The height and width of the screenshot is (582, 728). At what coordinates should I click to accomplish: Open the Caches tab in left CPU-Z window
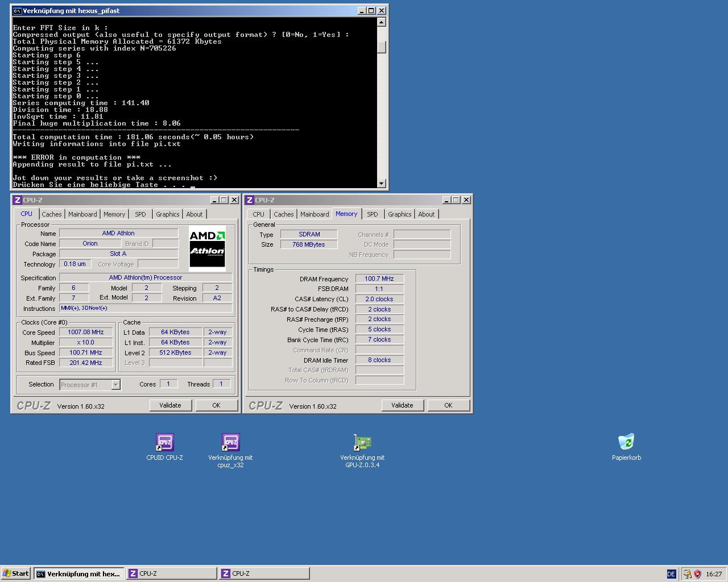pyautogui.click(x=51, y=214)
